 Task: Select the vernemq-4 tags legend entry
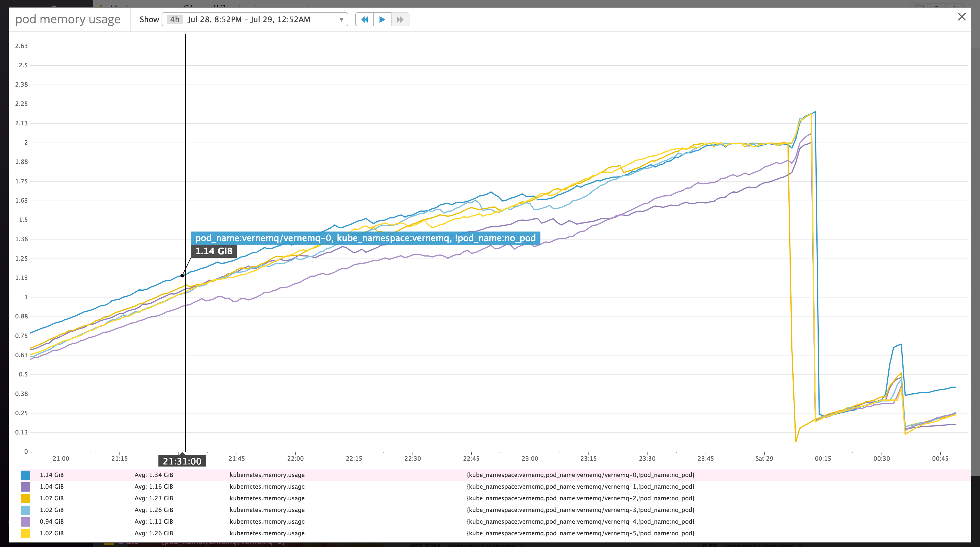coord(580,522)
